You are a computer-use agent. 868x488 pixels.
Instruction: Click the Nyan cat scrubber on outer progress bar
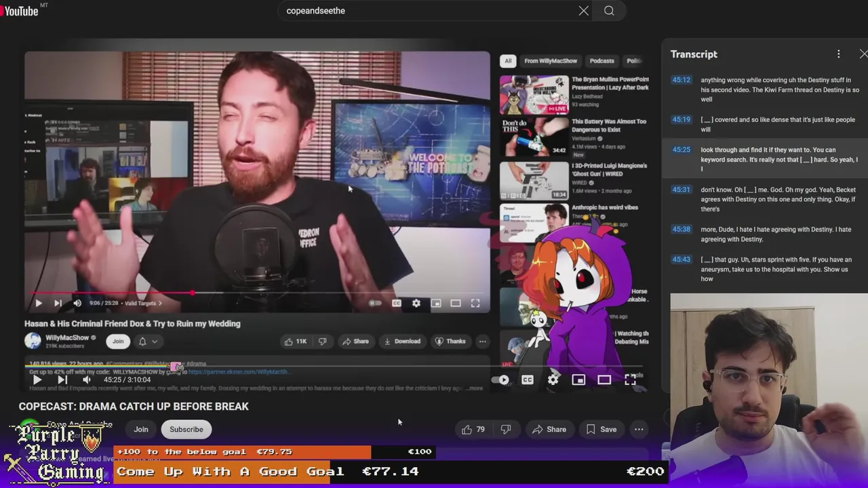point(176,367)
